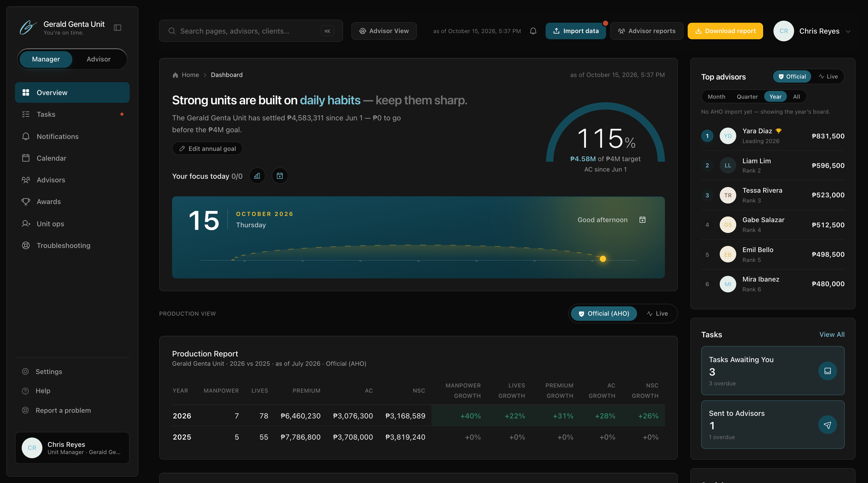Select the Quarter period tab
Viewport: 868px width, 483px height.
click(x=747, y=97)
